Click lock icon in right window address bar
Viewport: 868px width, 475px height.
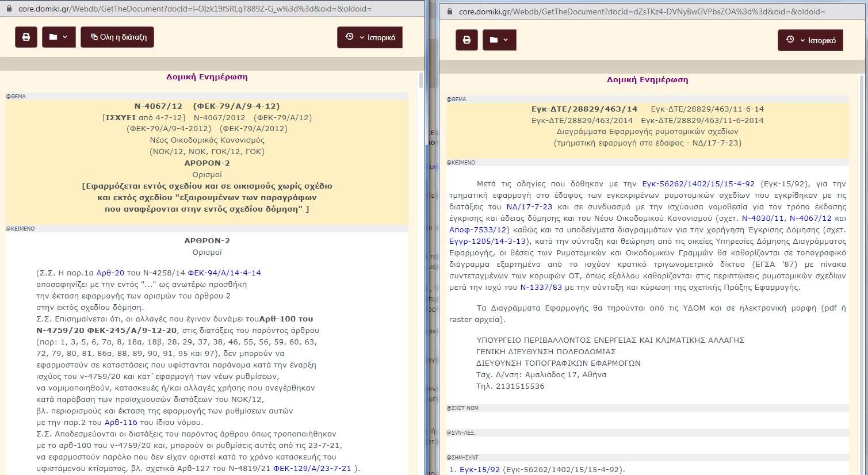pyautogui.click(x=449, y=12)
